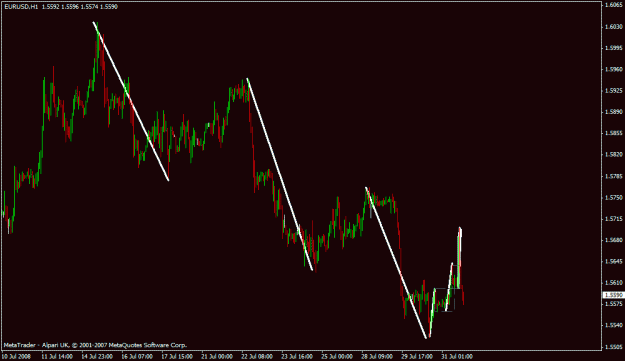The width and height of the screenshot is (625, 361).
Task: Click the 10 Jul 2008 date label
Action: (16, 356)
